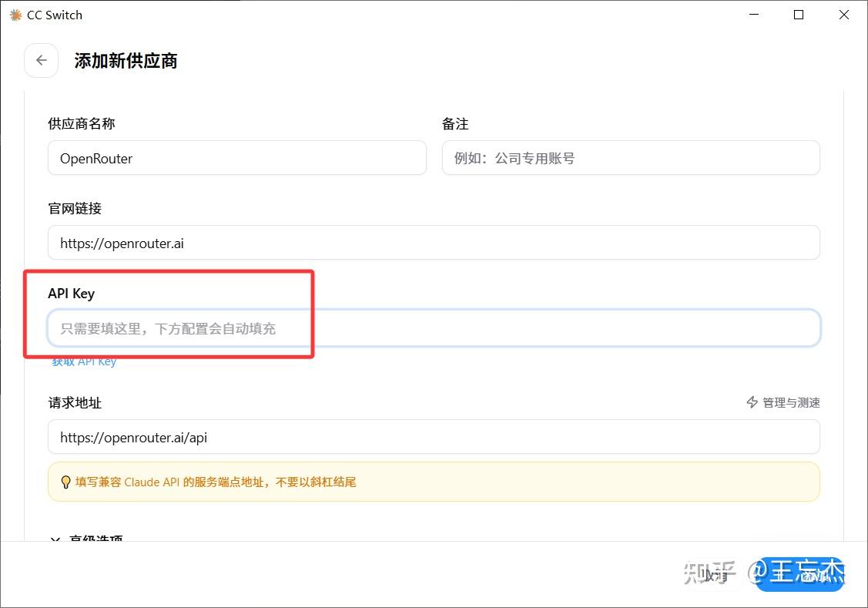The height and width of the screenshot is (608, 868).
Task: Open 管理与测速 endpoint speed test
Action: click(x=783, y=402)
